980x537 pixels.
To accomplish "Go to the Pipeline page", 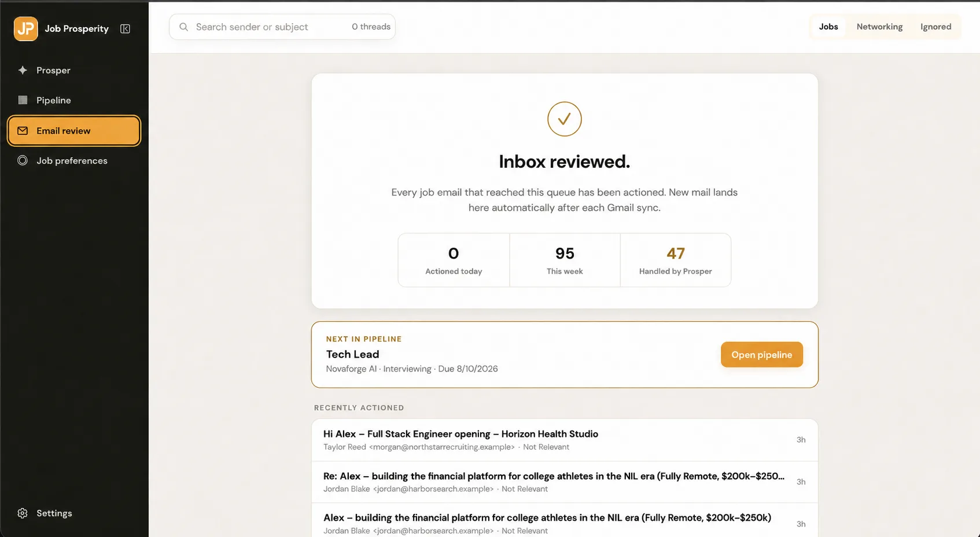I will pos(74,100).
